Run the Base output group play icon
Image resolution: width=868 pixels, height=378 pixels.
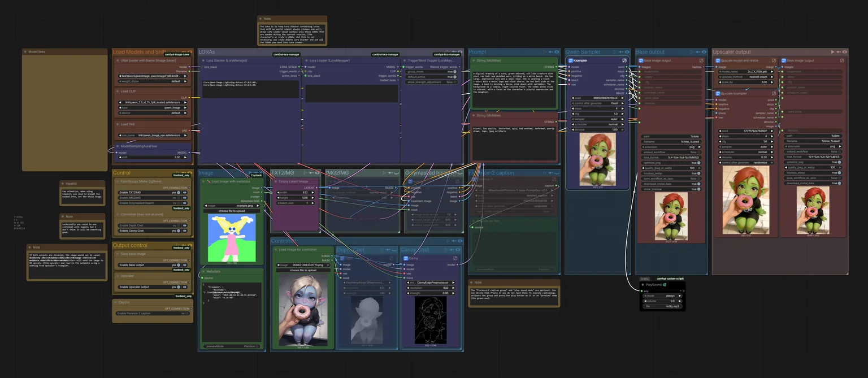[691, 52]
